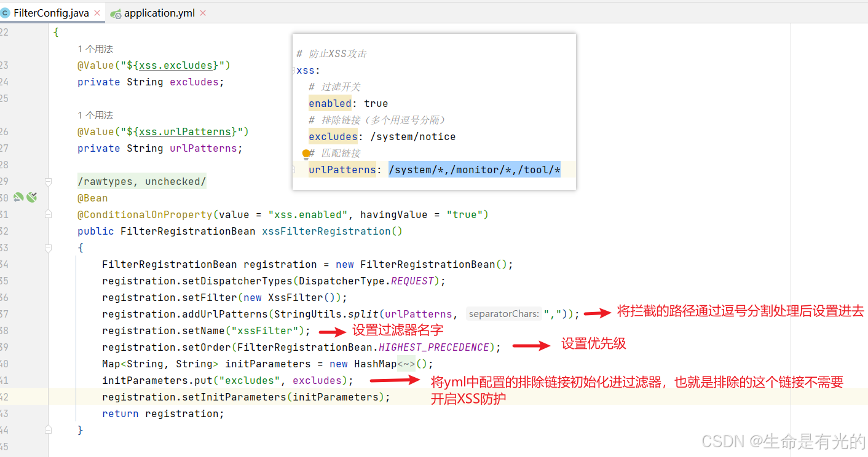Open the application.yml editor tab

[159, 13]
